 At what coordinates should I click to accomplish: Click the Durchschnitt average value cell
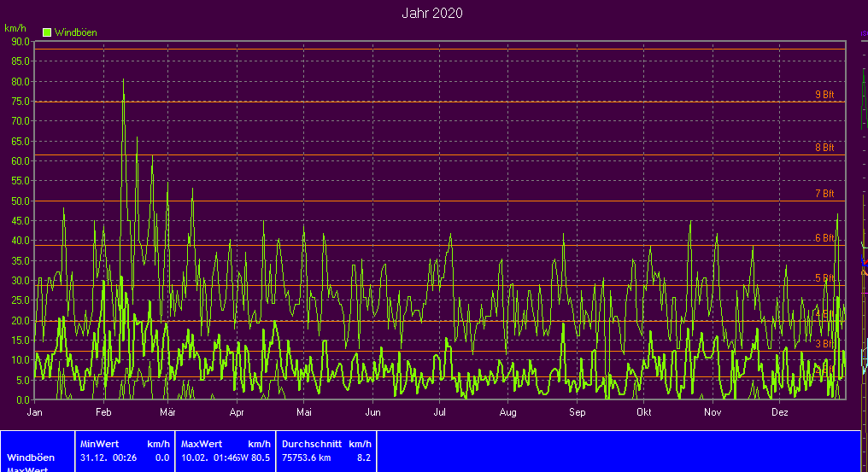(325, 451)
